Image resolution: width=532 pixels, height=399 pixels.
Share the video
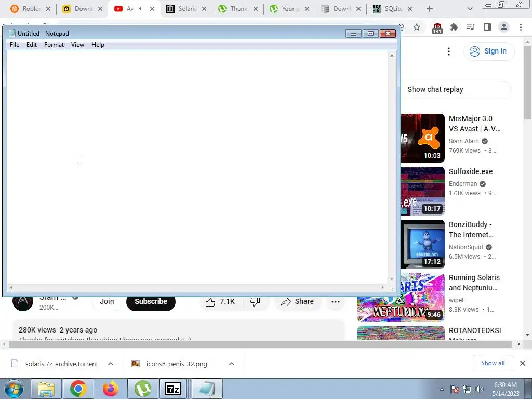pyautogui.click(x=297, y=302)
